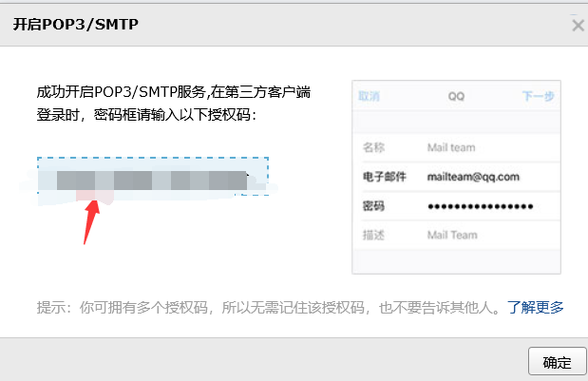Select the 描述 label in the sample
This screenshot has height=381, width=588.
[x=374, y=235]
